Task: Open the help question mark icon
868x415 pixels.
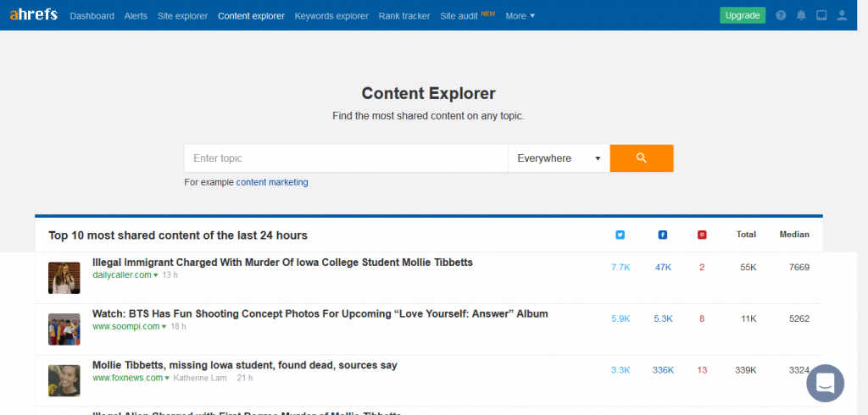Action: click(781, 15)
